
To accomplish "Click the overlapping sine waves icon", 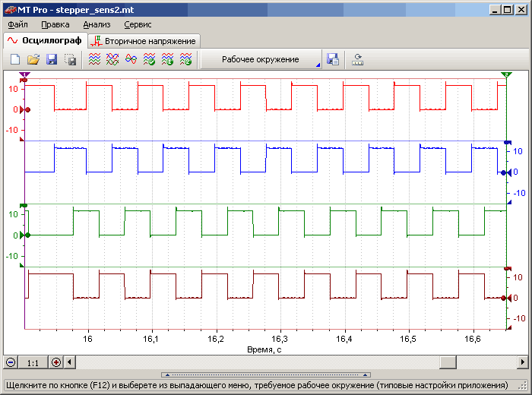I will 131,59.
